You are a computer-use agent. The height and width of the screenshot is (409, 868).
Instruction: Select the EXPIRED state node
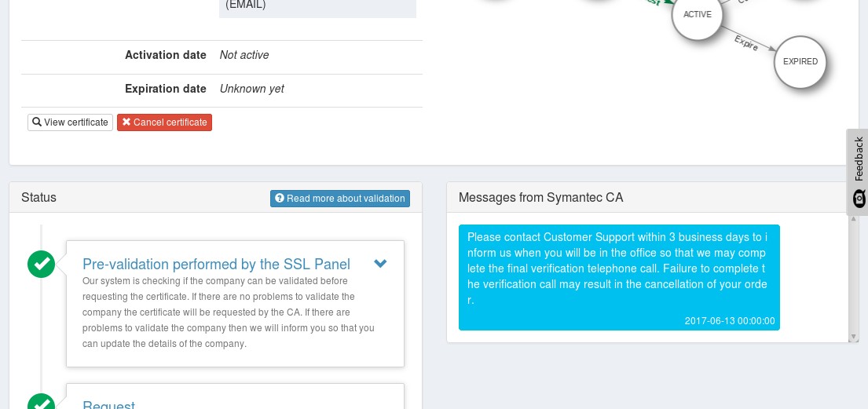point(800,62)
